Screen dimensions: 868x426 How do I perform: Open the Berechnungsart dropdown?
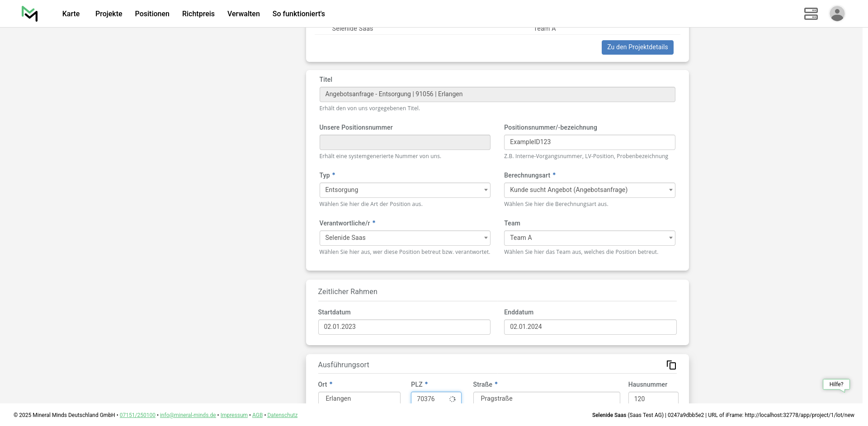(x=589, y=190)
